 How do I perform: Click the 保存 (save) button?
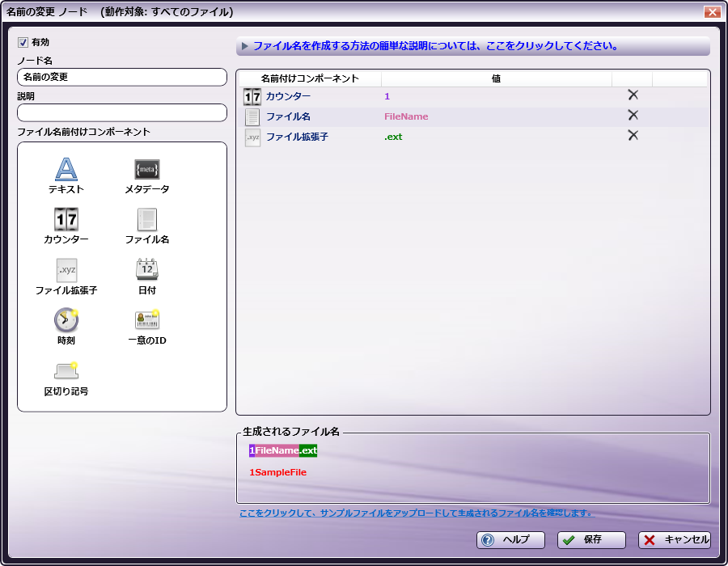[x=591, y=539]
